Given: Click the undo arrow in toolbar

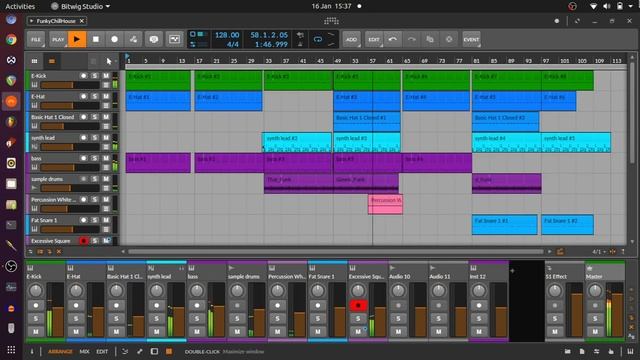Looking at the screenshot, I should tap(393, 39).
